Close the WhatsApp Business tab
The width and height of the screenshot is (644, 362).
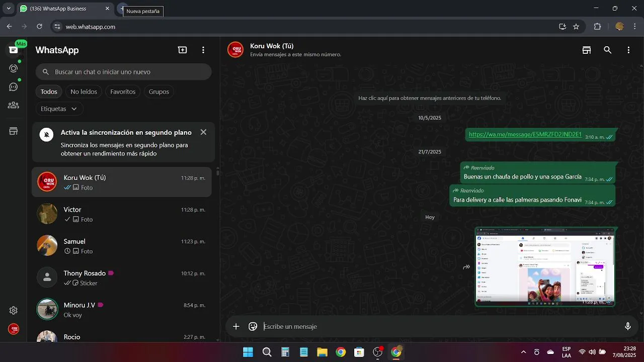point(107,9)
